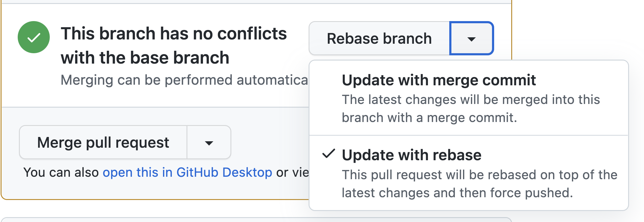This screenshot has width=644, height=222.
Task: Choose the Update with rebase menu entry
Action: pyautogui.click(x=411, y=155)
